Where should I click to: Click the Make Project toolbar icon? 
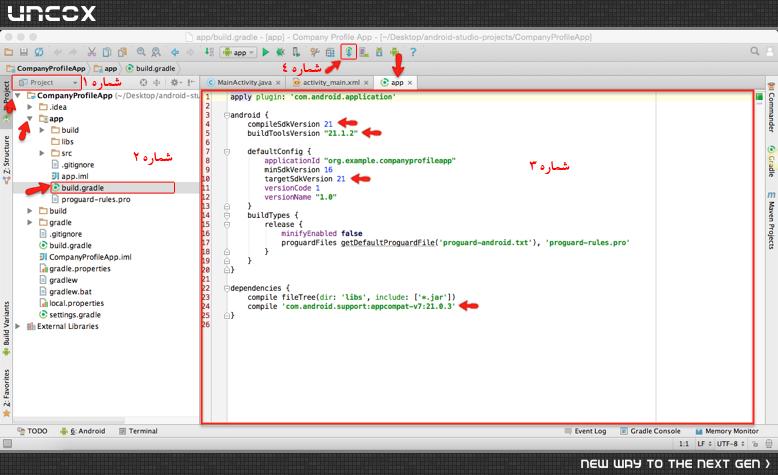[209, 52]
